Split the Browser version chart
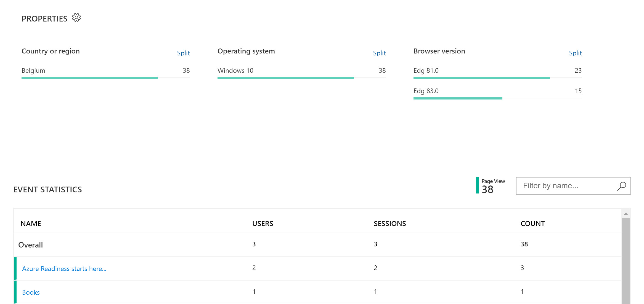The height and width of the screenshot is (304, 644). pyautogui.click(x=575, y=53)
